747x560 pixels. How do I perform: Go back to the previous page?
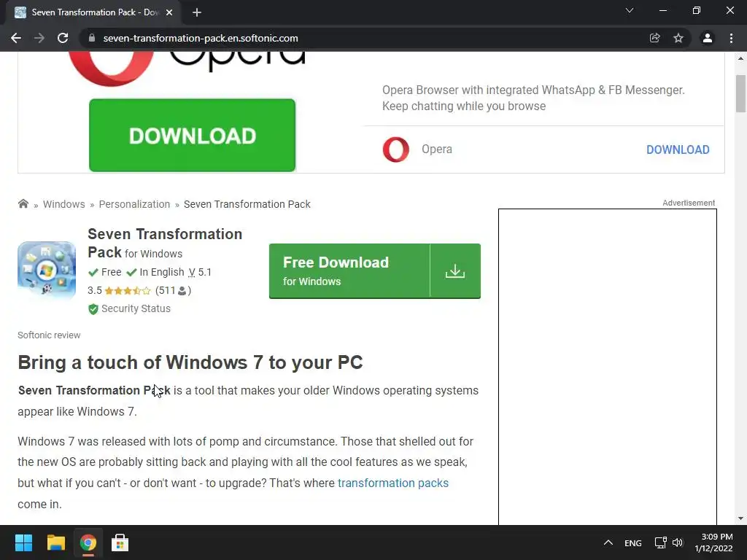tap(16, 38)
